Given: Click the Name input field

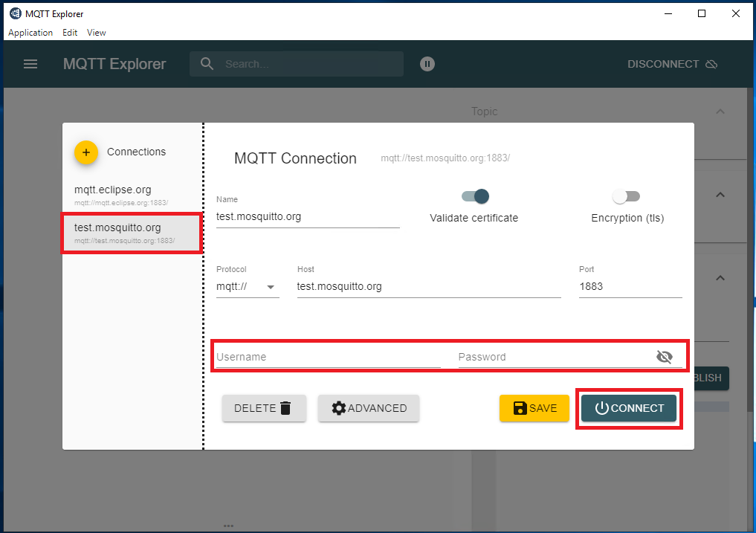Looking at the screenshot, I should [308, 216].
